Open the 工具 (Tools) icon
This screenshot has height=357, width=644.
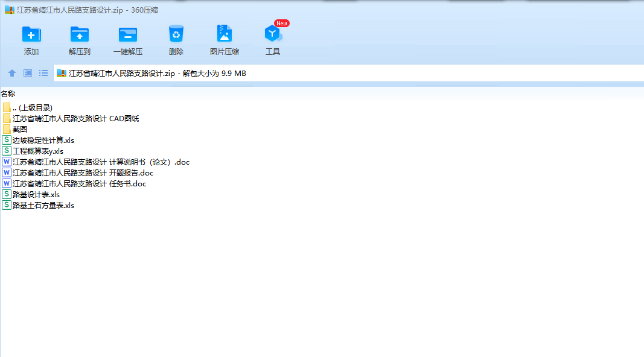273,34
